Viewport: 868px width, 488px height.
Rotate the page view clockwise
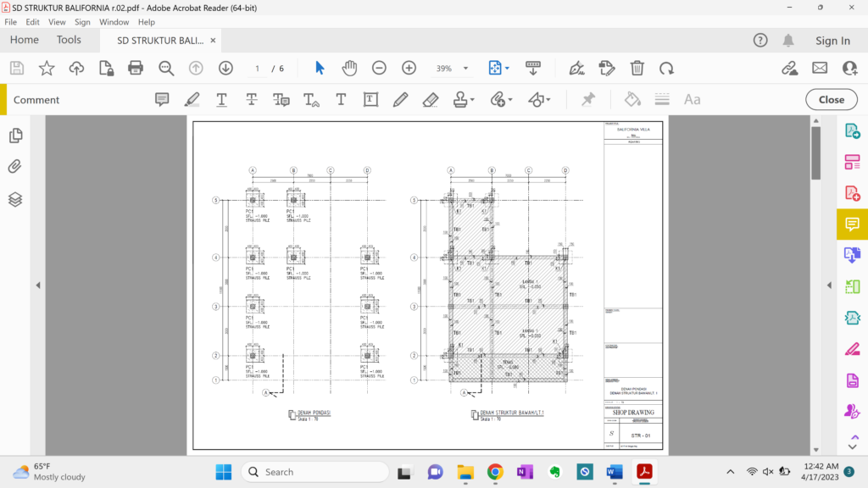[x=667, y=68]
